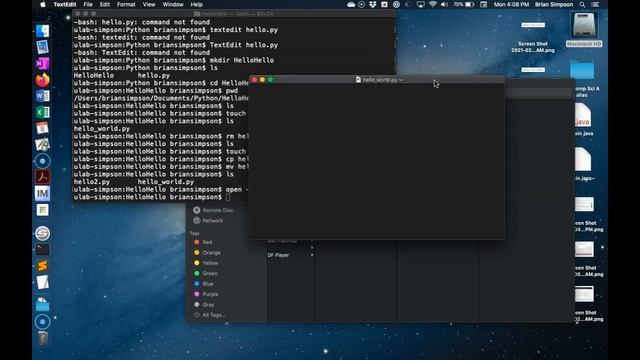Open All Tags in Finder sidebar

pos(209,315)
